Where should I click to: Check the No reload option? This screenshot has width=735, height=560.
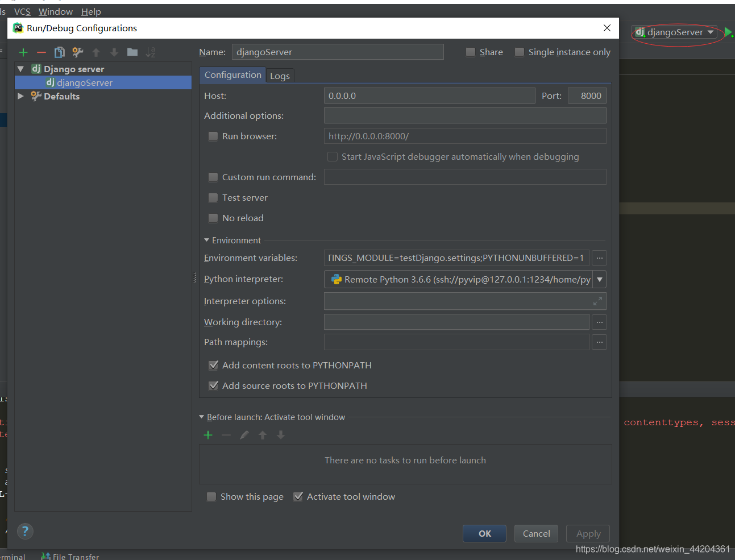click(x=213, y=218)
